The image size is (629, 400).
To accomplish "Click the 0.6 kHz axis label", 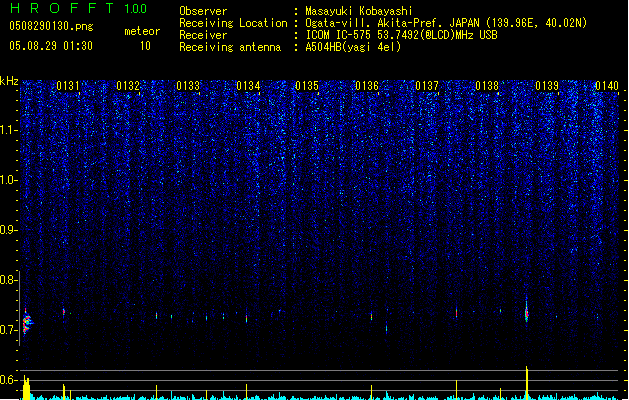I will [x=9, y=380].
